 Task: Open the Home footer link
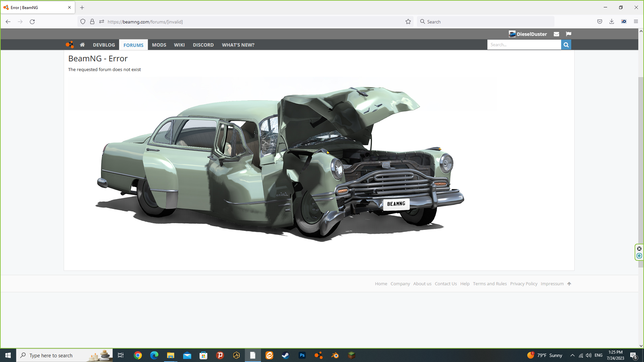(x=381, y=284)
